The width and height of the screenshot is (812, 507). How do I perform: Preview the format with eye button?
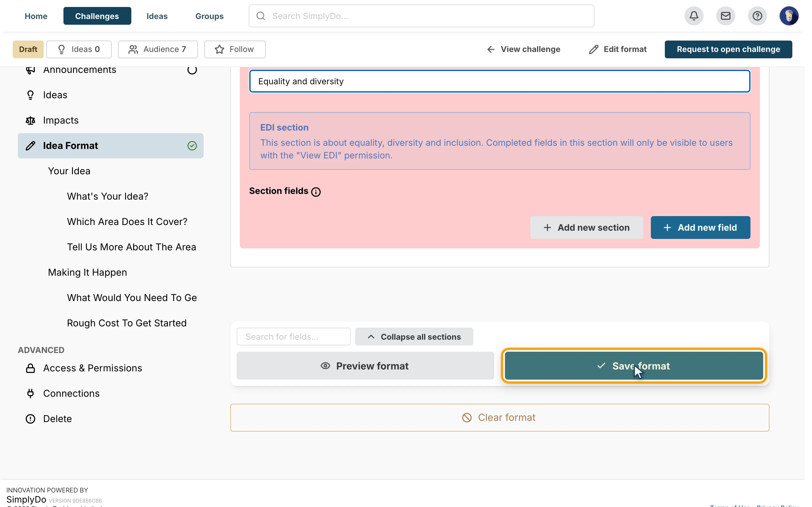point(365,366)
